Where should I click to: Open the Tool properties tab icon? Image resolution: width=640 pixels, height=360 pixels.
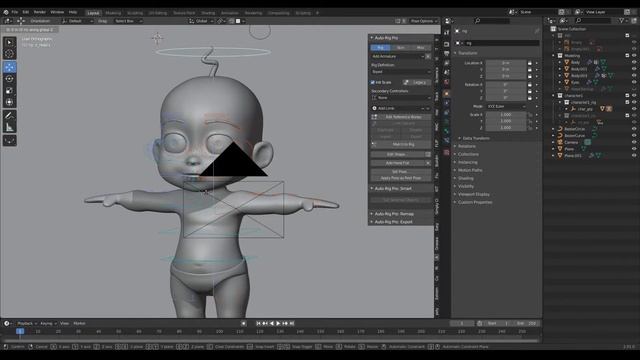pos(447,33)
